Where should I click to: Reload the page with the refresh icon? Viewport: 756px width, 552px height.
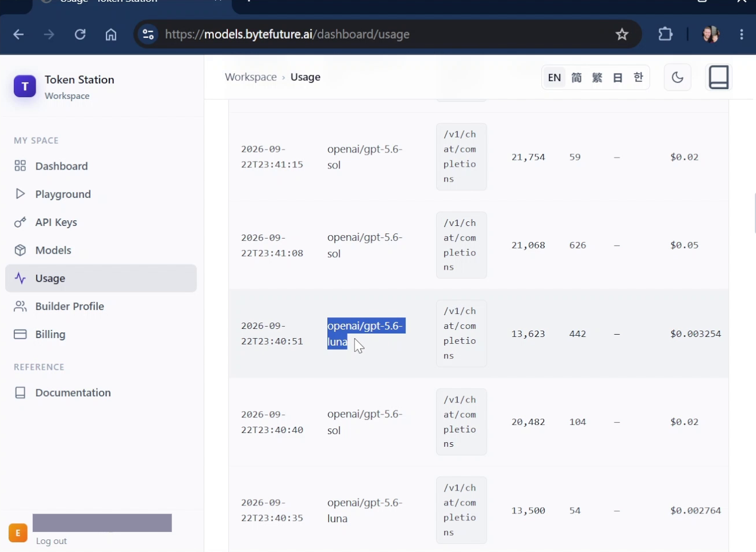(x=80, y=34)
